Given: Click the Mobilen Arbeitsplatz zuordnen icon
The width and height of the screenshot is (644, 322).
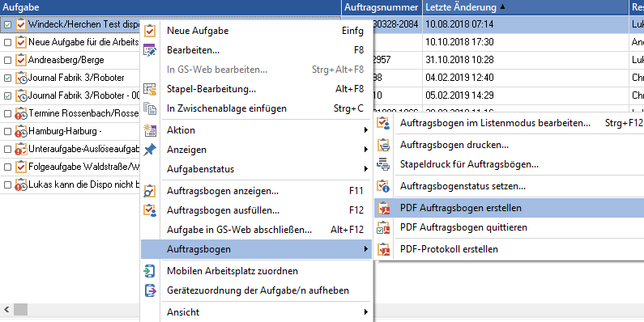Looking at the screenshot, I should (150, 271).
